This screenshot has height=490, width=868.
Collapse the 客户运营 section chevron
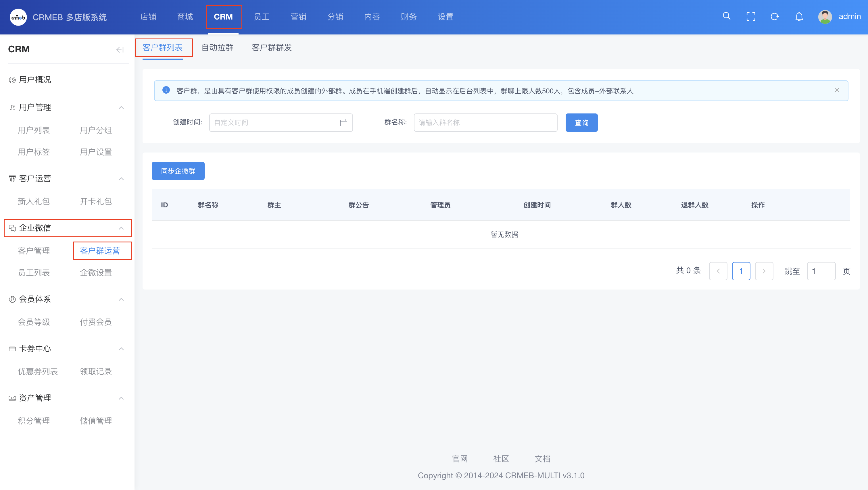coord(121,178)
